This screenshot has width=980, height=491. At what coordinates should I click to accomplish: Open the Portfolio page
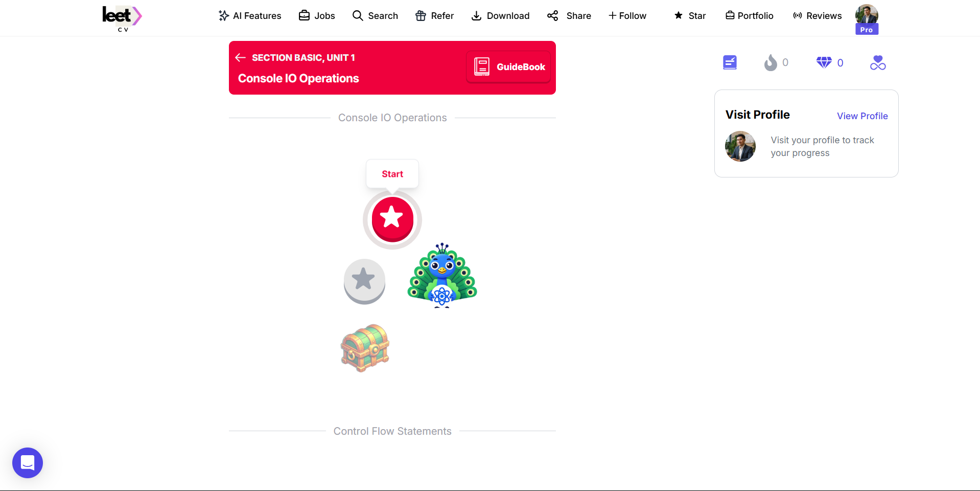[x=750, y=16]
